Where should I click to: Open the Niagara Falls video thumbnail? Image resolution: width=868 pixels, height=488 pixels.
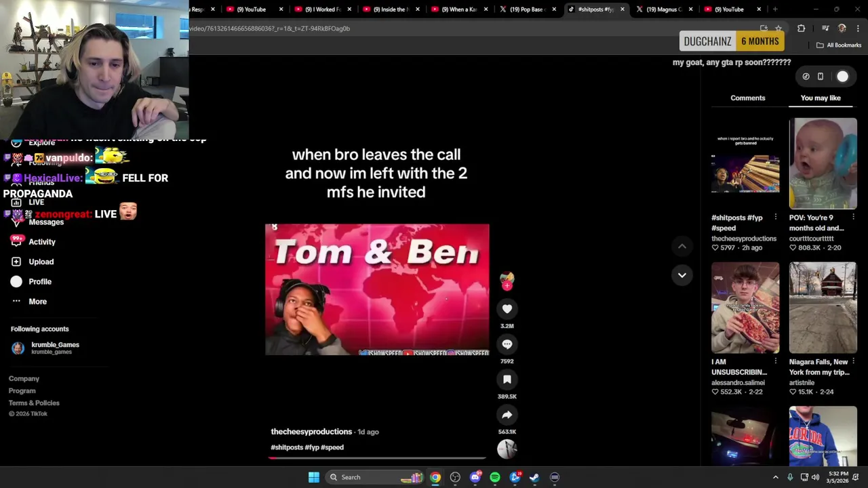[x=823, y=308]
